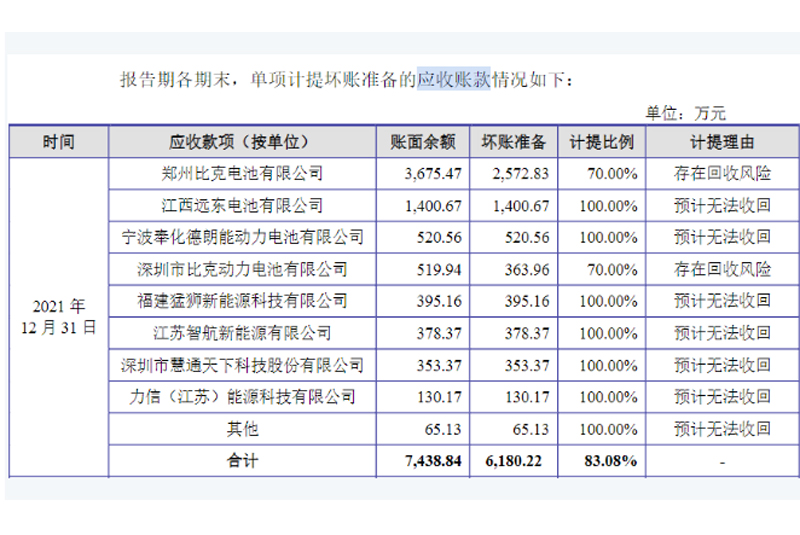Select the 郑州比克电池有限公司 cell

(242, 174)
